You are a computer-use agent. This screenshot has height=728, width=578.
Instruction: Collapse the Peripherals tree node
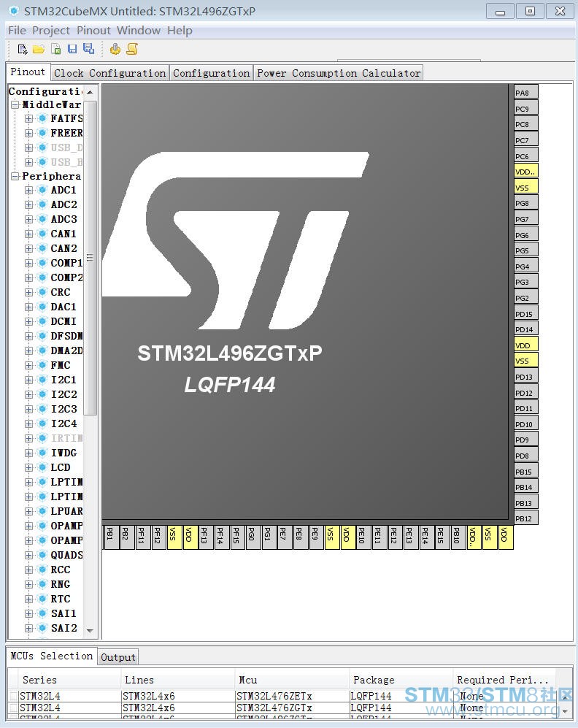click(15, 176)
